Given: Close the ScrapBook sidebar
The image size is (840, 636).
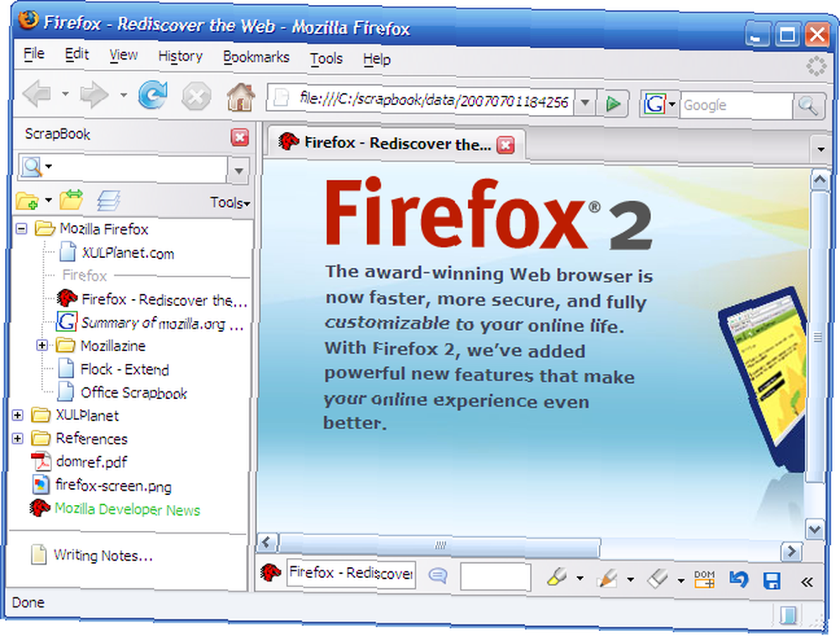Looking at the screenshot, I should (239, 138).
